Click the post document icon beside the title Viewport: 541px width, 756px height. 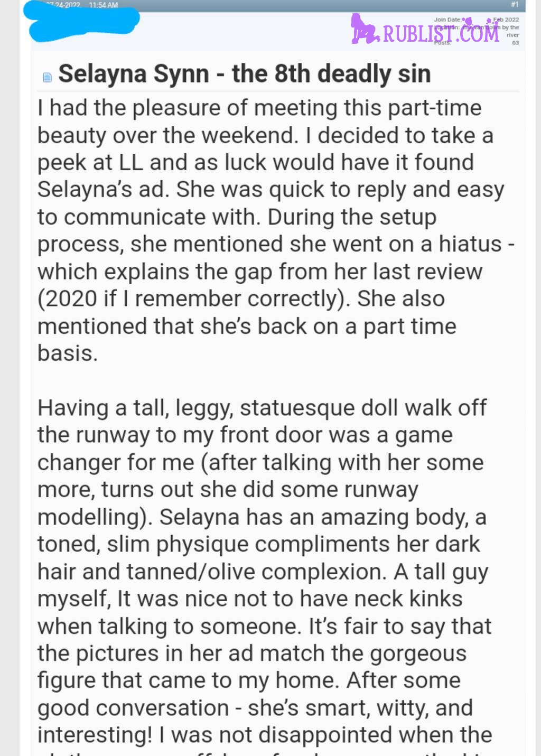(47, 78)
